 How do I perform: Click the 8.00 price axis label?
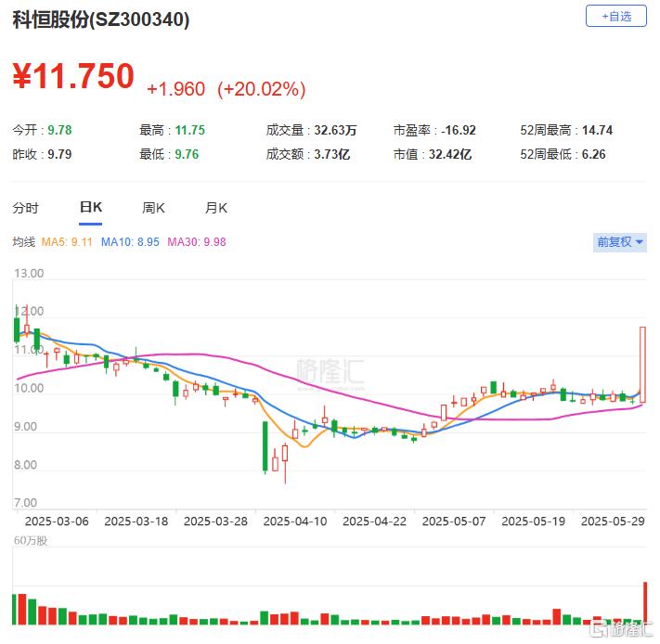tap(25, 465)
